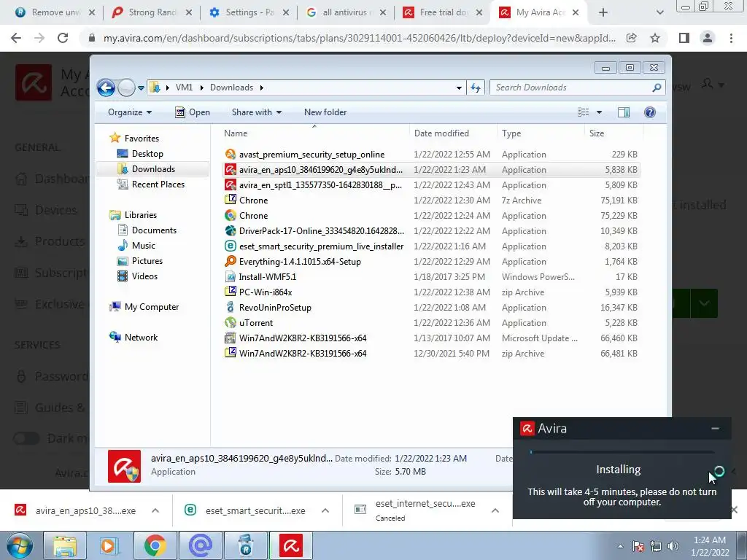Show hidden system tray icons

click(x=620, y=546)
